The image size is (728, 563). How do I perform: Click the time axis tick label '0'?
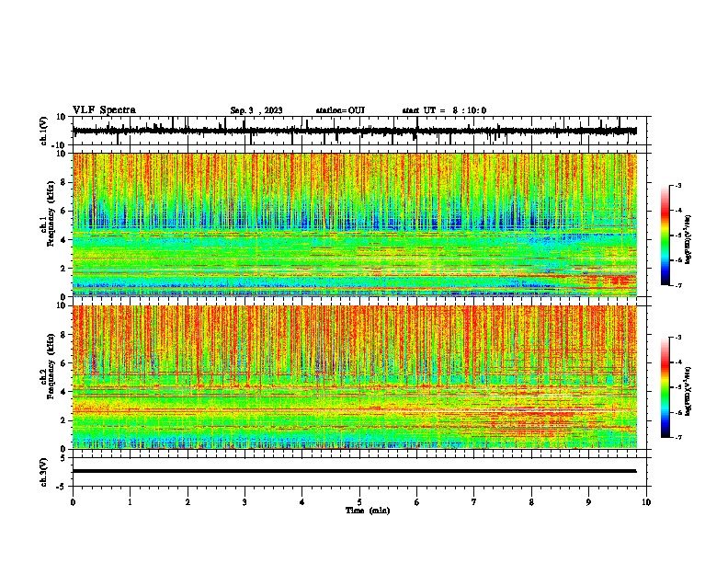coord(73,502)
